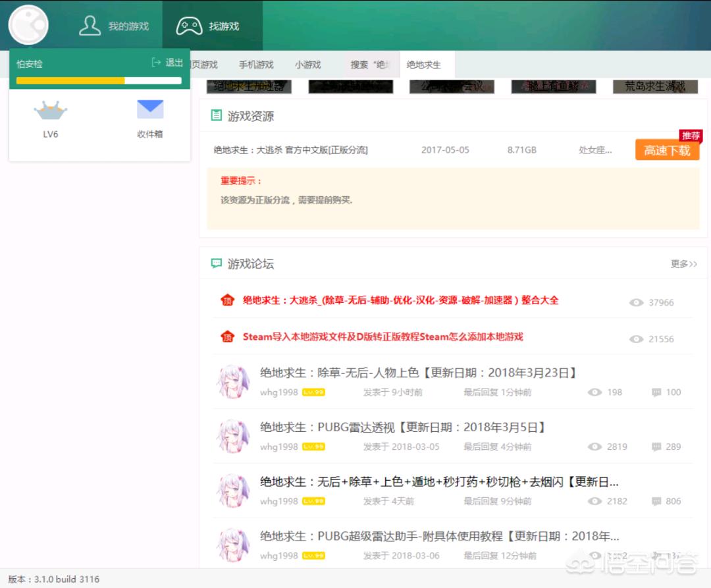The width and height of the screenshot is (711, 588).
Task: Click the pinned icon on Steam导入 post
Action: pos(228,337)
